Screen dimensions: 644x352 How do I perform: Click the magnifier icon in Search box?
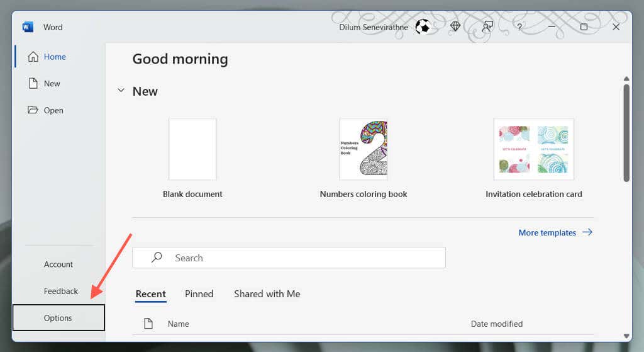pyautogui.click(x=157, y=258)
